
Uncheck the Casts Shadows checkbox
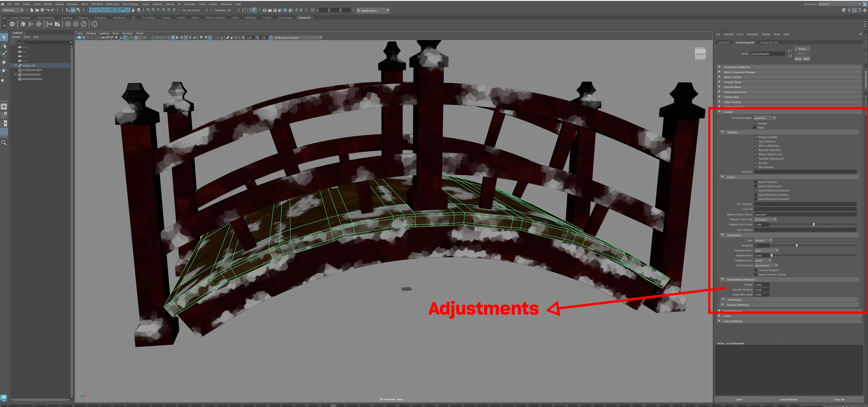coord(756,142)
